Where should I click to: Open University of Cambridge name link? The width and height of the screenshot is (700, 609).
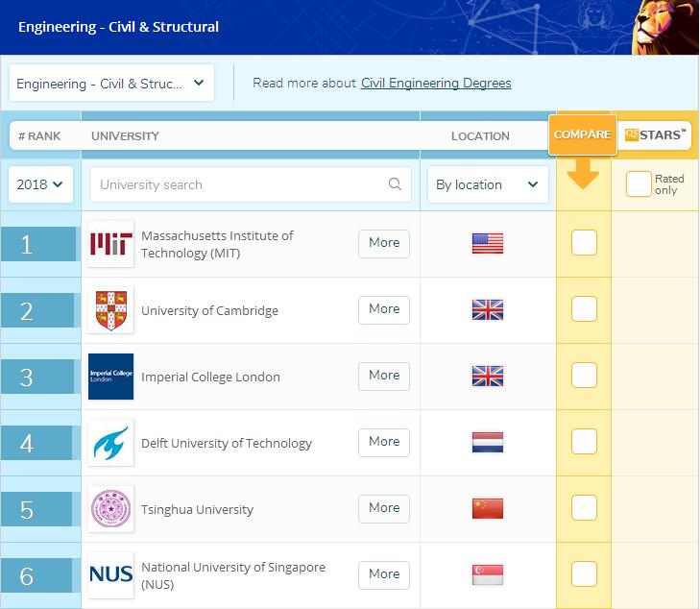(210, 311)
